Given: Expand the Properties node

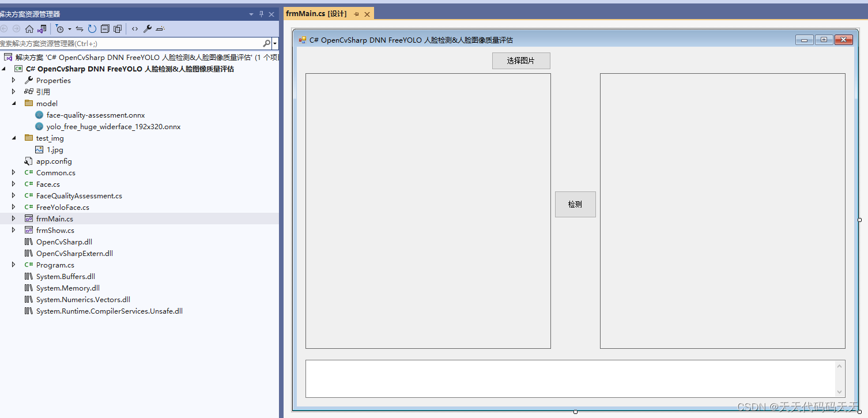Looking at the screenshot, I should [x=14, y=80].
